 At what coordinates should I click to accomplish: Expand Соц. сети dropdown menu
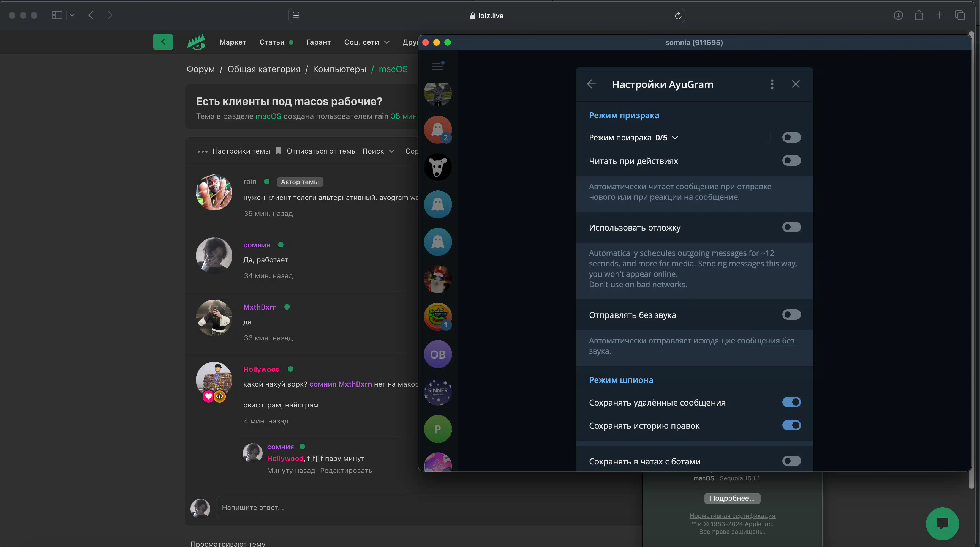pos(366,42)
